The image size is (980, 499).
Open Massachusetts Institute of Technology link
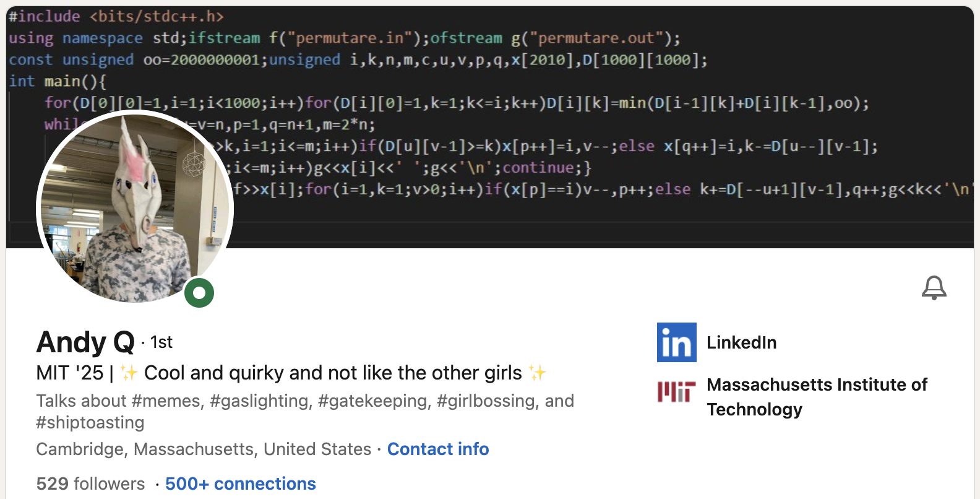click(x=817, y=397)
